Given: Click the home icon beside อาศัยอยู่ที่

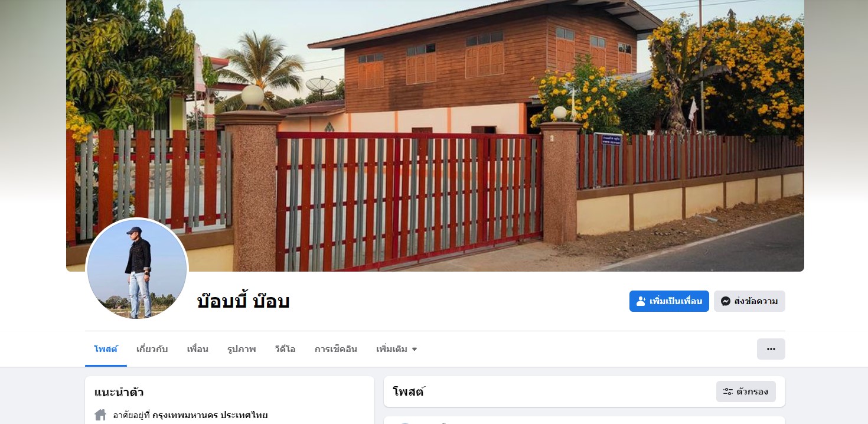Looking at the screenshot, I should click(100, 415).
